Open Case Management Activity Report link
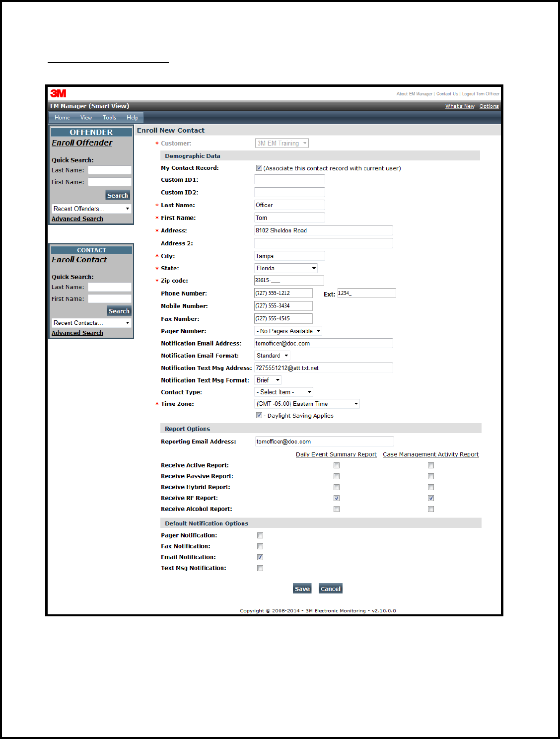The image size is (560, 739). (431, 454)
